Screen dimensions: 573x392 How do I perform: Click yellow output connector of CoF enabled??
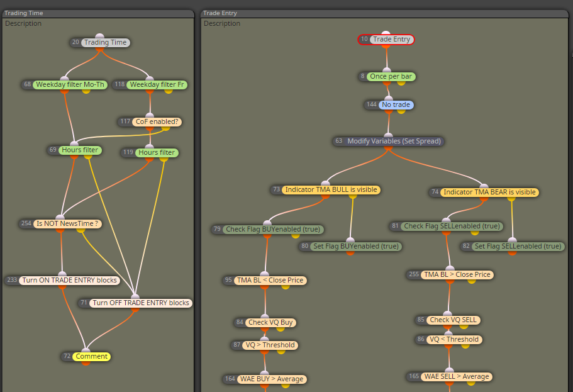165,128
